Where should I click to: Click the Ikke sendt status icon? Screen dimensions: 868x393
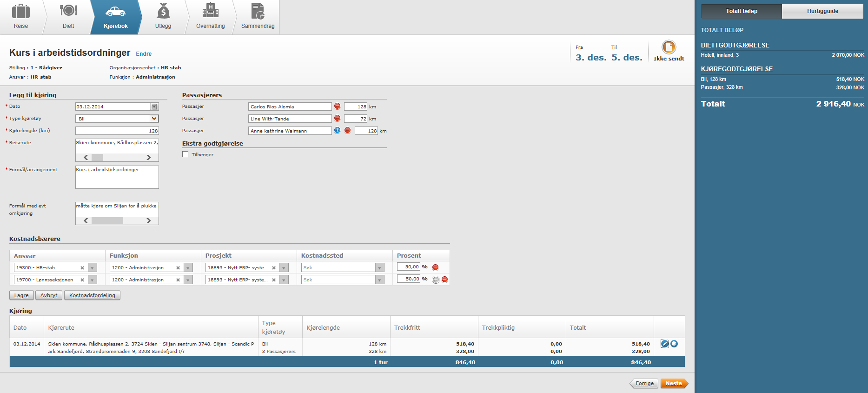669,47
